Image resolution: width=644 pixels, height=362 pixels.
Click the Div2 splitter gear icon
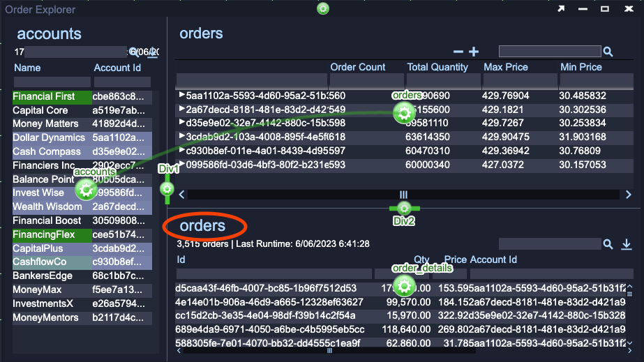coord(404,208)
